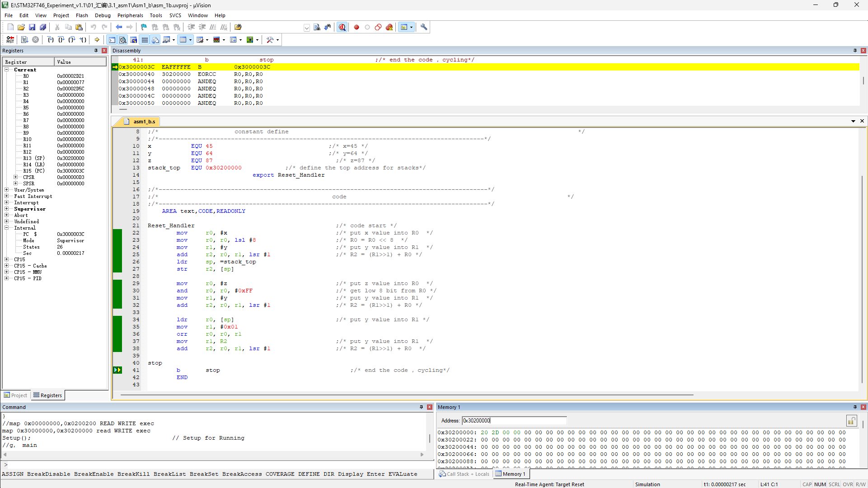Toggle the Call Stack Window icon

(x=155, y=40)
